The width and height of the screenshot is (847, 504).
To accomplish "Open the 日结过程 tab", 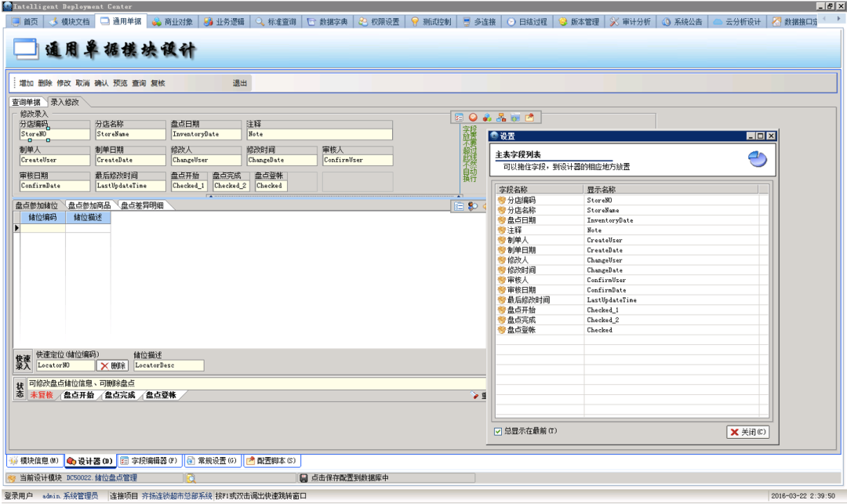I will coord(527,22).
